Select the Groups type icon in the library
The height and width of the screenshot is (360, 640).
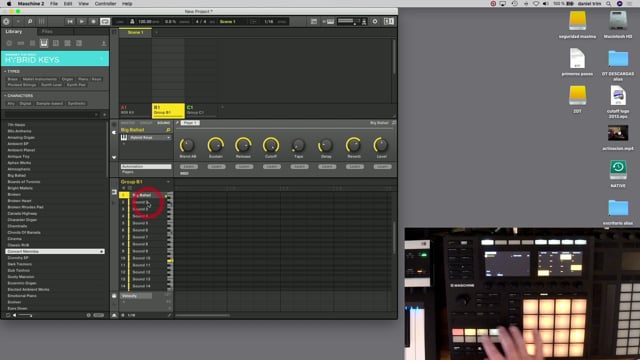pyautogui.click(x=20, y=43)
